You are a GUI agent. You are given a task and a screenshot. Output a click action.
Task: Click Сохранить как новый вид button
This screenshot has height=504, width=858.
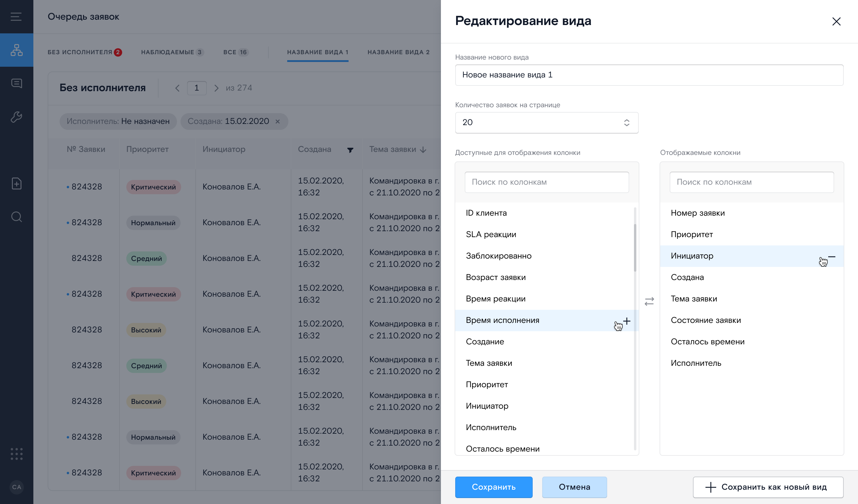click(x=768, y=487)
